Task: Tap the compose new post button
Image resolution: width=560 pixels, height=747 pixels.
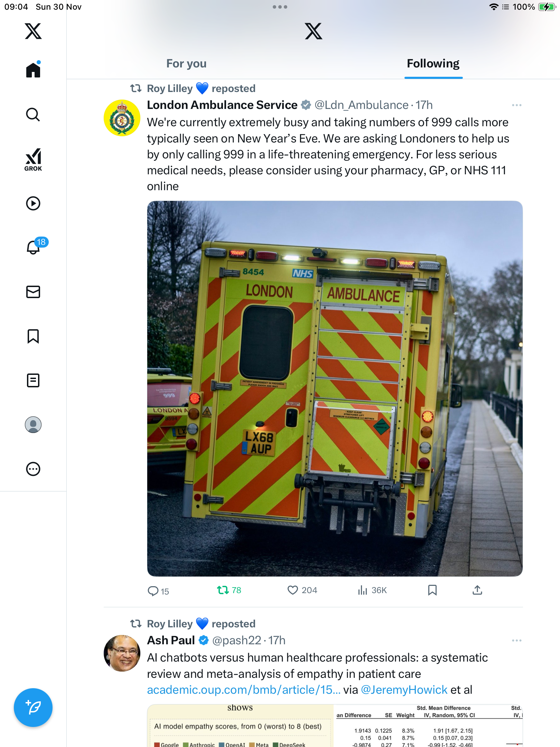Action: pyautogui.click(x=33, y=708)
